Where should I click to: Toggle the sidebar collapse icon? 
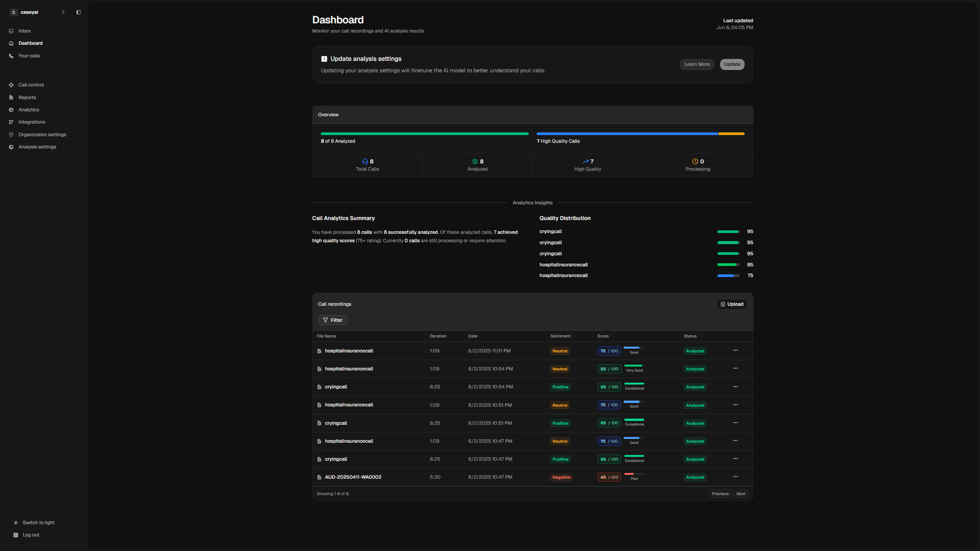[x=78, y=12]
